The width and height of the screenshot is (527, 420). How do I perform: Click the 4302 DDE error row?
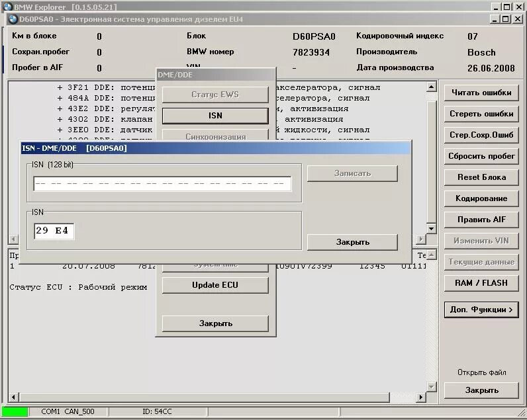pyautogui.click(x=200, y=120)
